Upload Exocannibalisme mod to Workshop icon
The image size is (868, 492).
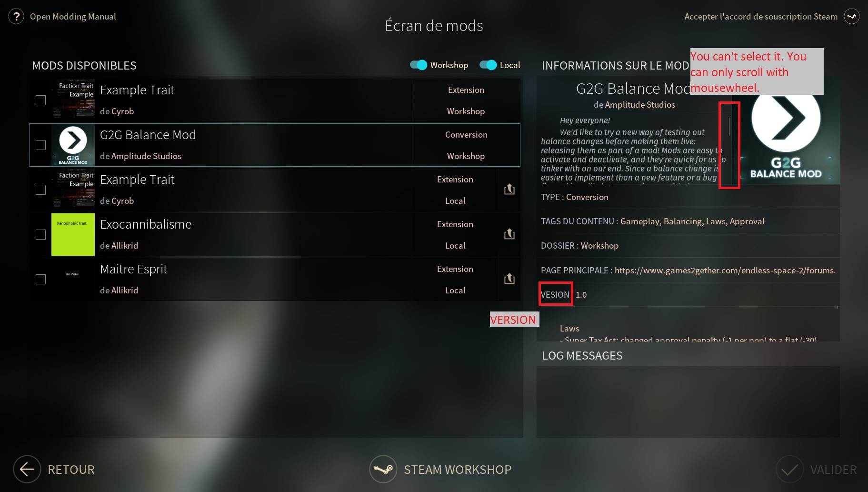pos(509,234)
